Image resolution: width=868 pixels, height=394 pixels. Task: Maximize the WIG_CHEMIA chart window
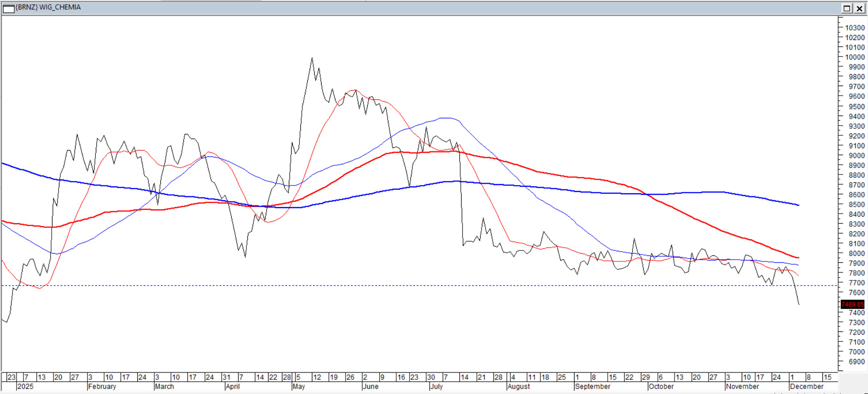[x=847, y=8]
